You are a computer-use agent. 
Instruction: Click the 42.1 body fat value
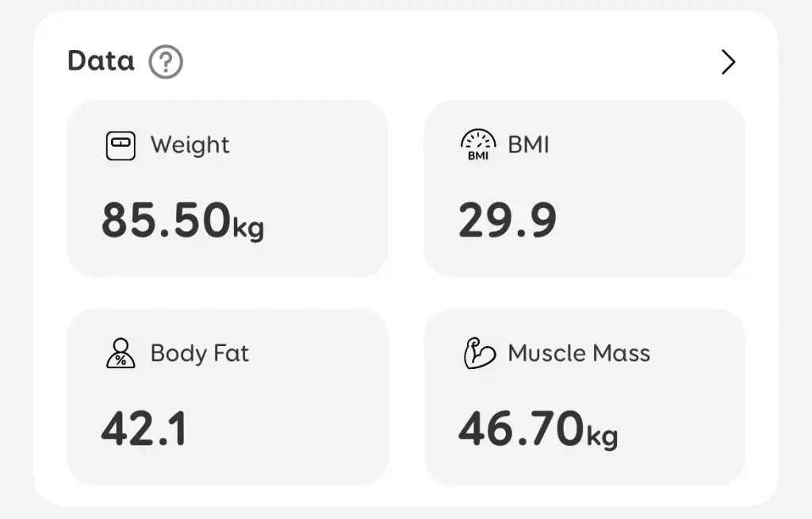click(x=144, y=429)
